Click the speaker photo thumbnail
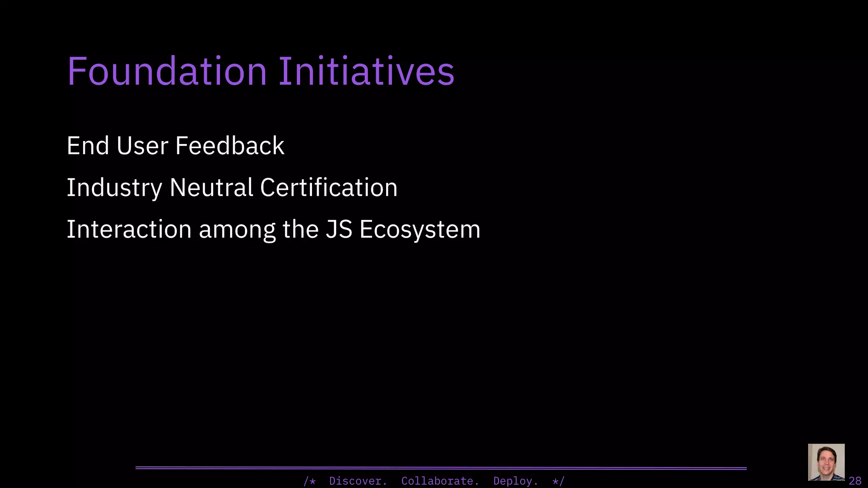Viewport: 868px width, 488px height. point(826,462)
